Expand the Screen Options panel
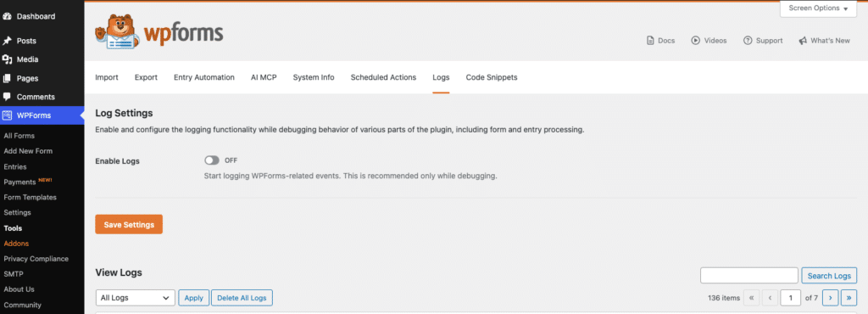Screen dimensions: 868x314 coord(818,8)
